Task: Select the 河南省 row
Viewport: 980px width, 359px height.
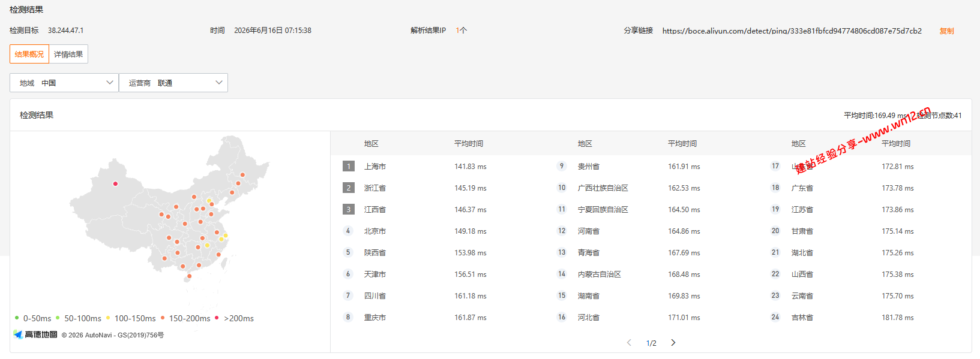Action: coord(651,231)
